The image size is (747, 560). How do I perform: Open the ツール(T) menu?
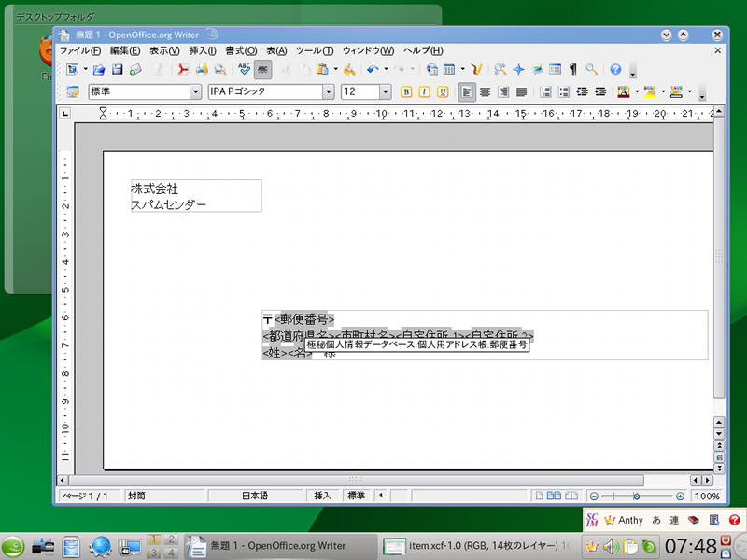314,50
